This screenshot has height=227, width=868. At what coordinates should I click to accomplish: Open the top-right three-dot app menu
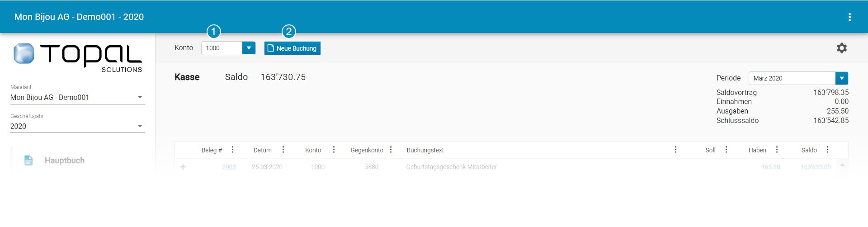click(849, 17)
